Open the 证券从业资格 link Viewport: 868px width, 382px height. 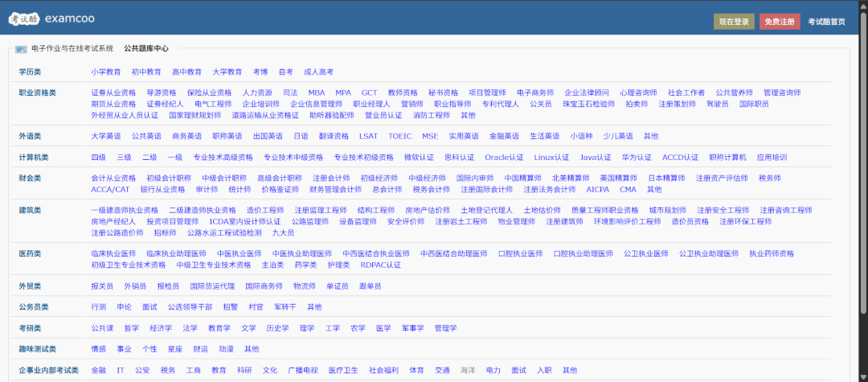tap(113, 92)
